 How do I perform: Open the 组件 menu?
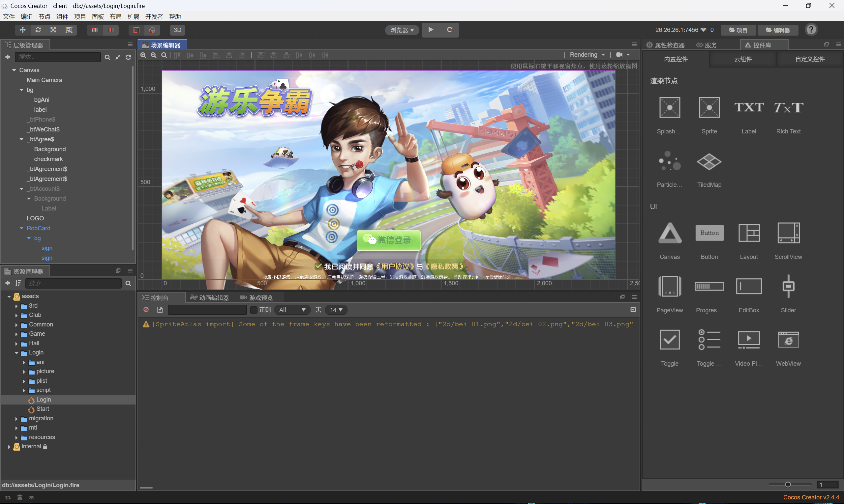62,17
